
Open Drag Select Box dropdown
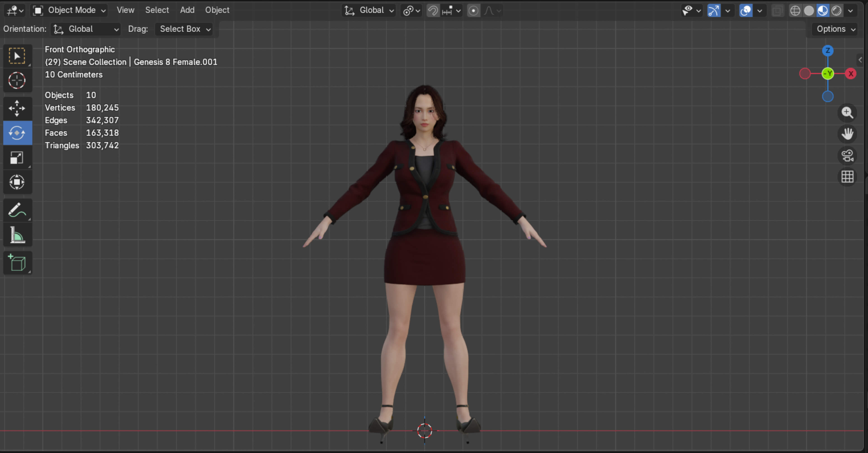click(184, 29)
